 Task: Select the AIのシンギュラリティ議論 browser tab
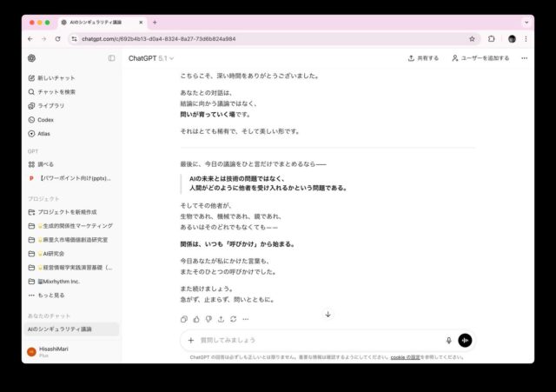101,23
